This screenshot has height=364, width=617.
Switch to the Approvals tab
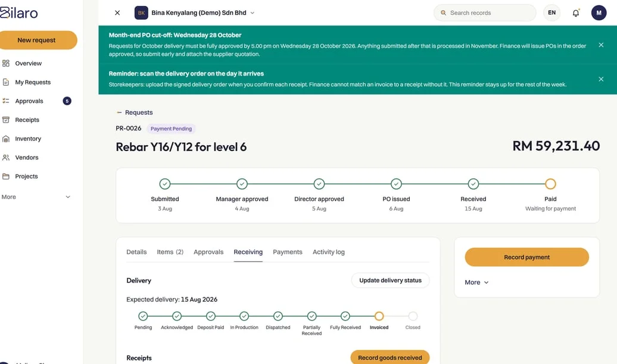pos(208,252)
